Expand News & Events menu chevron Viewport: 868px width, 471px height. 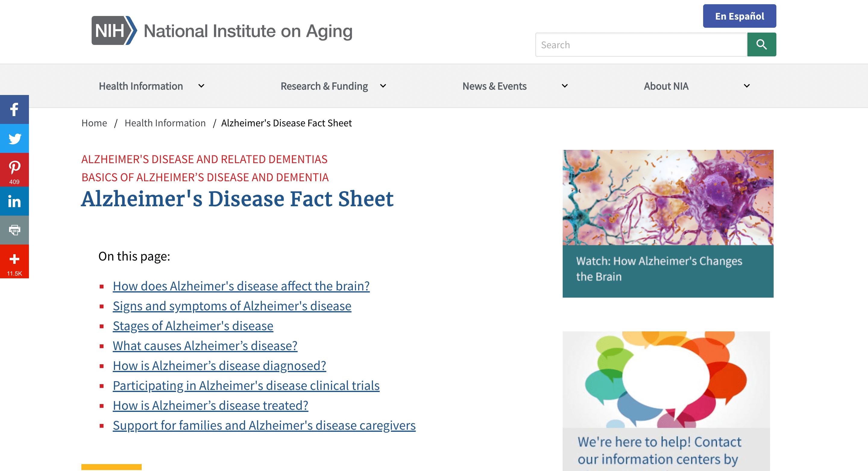(x=565, y=86)
